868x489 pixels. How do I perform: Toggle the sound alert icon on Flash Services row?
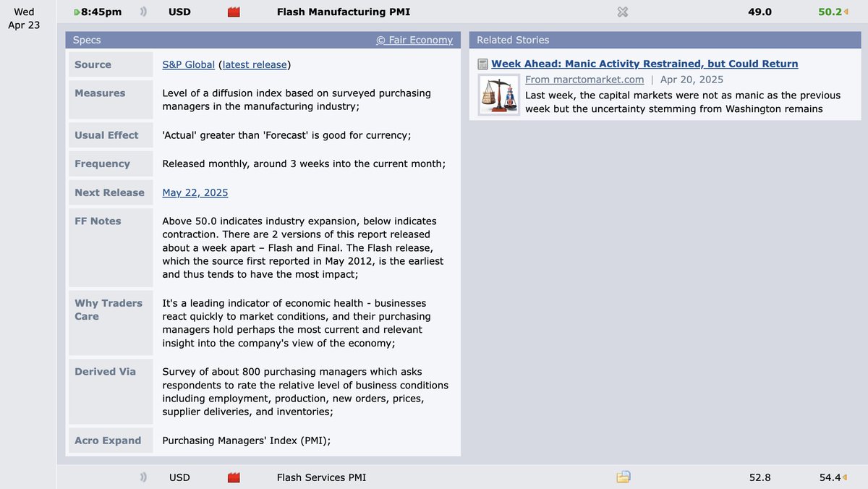click(143, 477)
